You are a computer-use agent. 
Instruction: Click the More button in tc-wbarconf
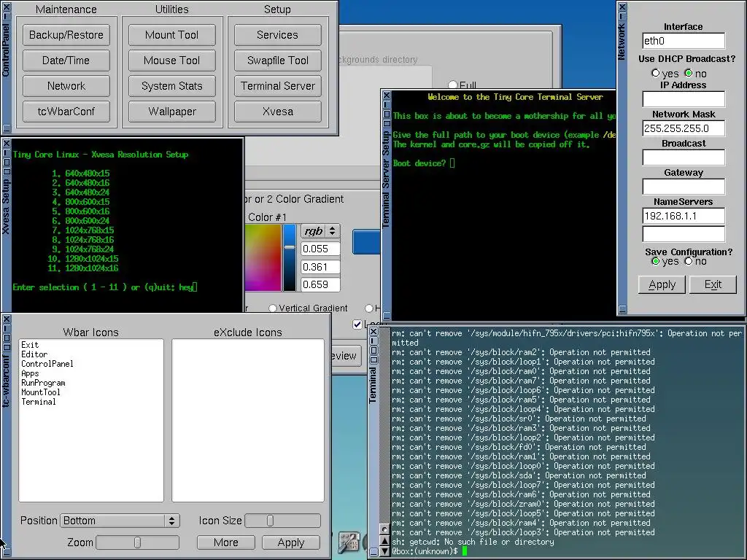[x=226, y=542]
